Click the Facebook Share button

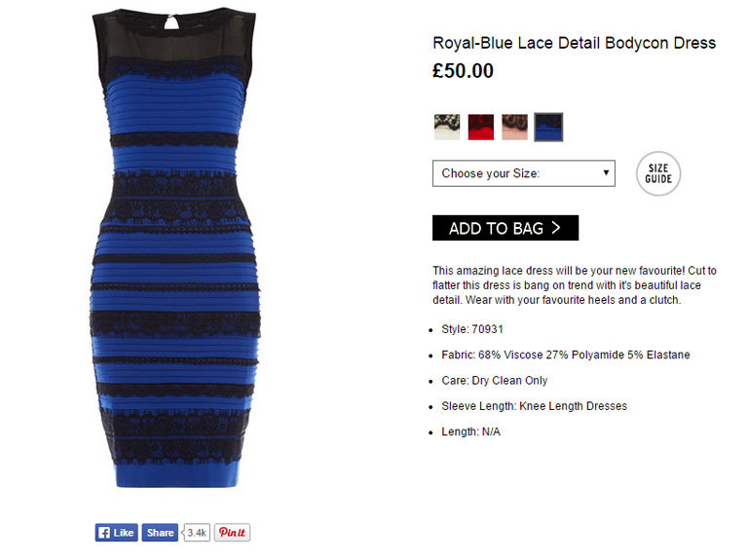pos(160,533)
